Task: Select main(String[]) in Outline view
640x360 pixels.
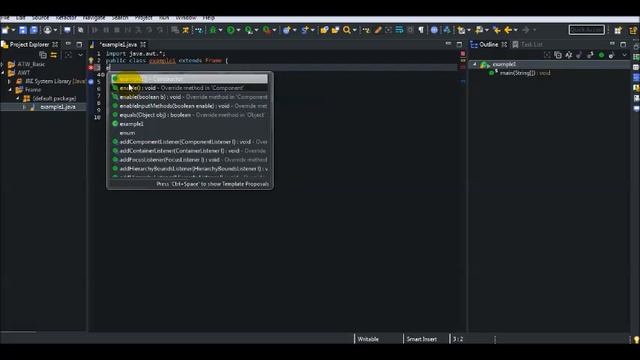Action: point(525,73)
